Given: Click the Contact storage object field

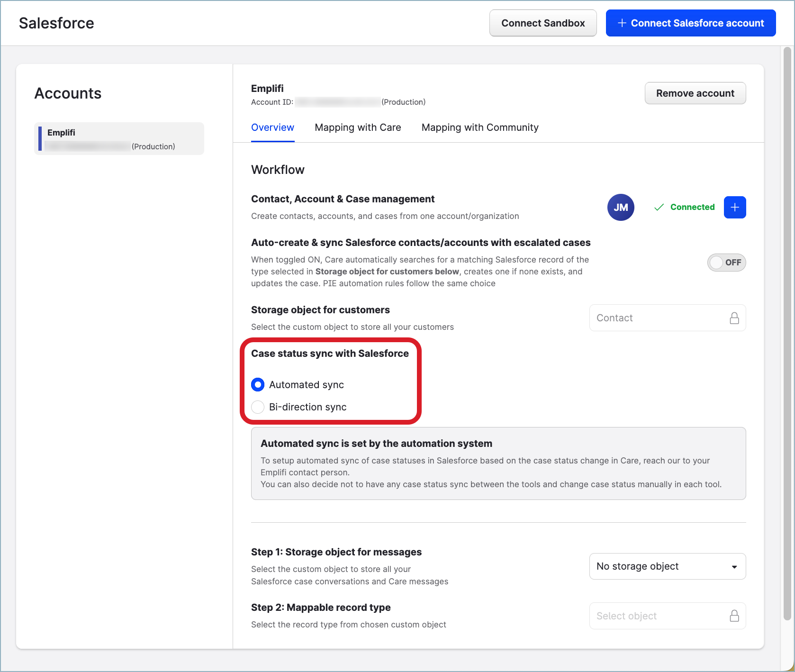Looking at the screenshot, I should 668,318.
